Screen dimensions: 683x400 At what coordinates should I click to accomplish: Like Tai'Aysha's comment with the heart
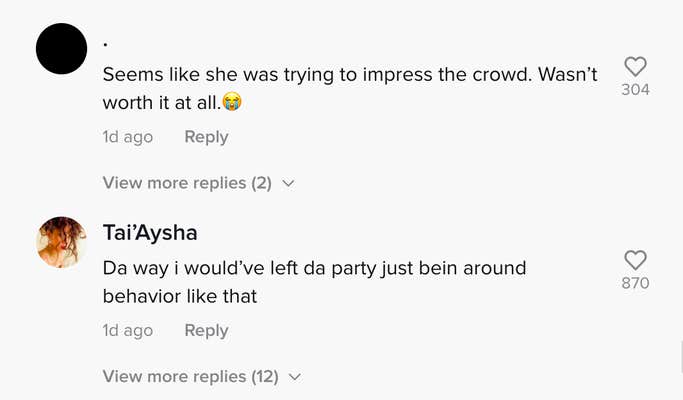(x=635, y=260)
